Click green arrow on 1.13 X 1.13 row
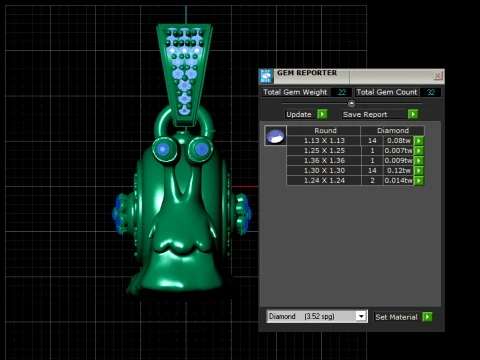 click(419, 141)
